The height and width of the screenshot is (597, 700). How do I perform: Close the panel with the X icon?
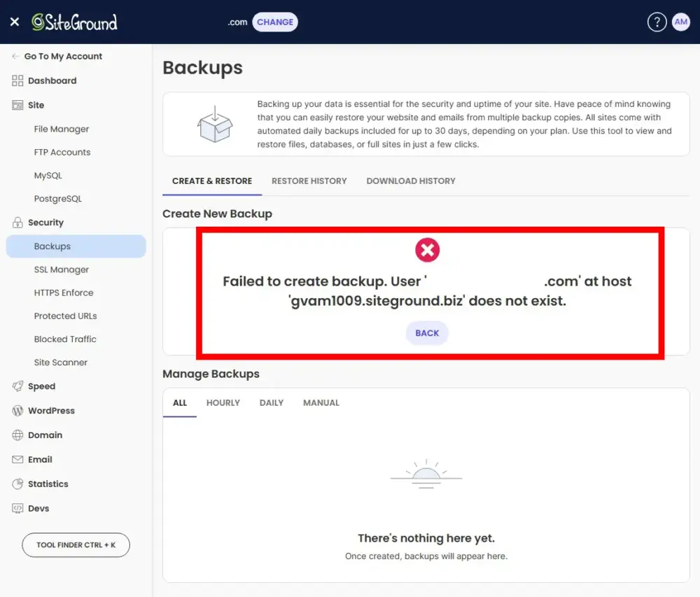coord(14,21)
